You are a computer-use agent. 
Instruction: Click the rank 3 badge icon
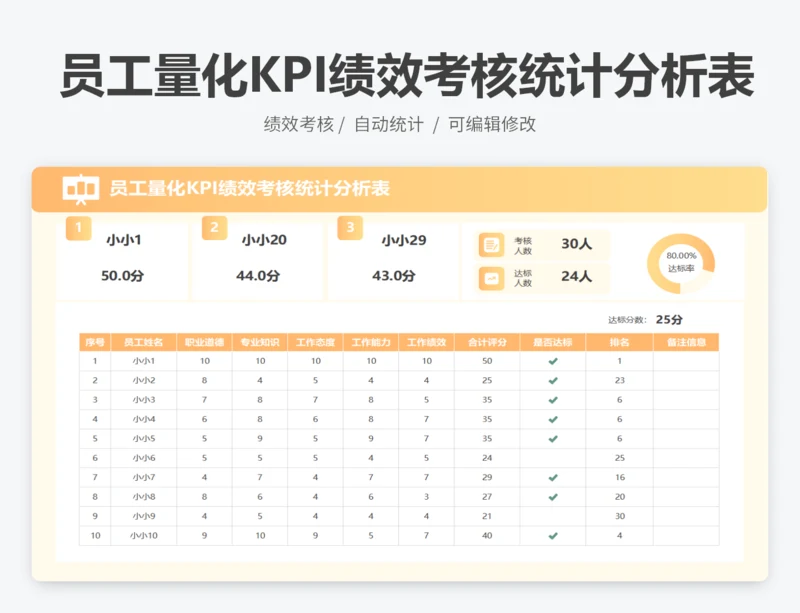point(350,228)
